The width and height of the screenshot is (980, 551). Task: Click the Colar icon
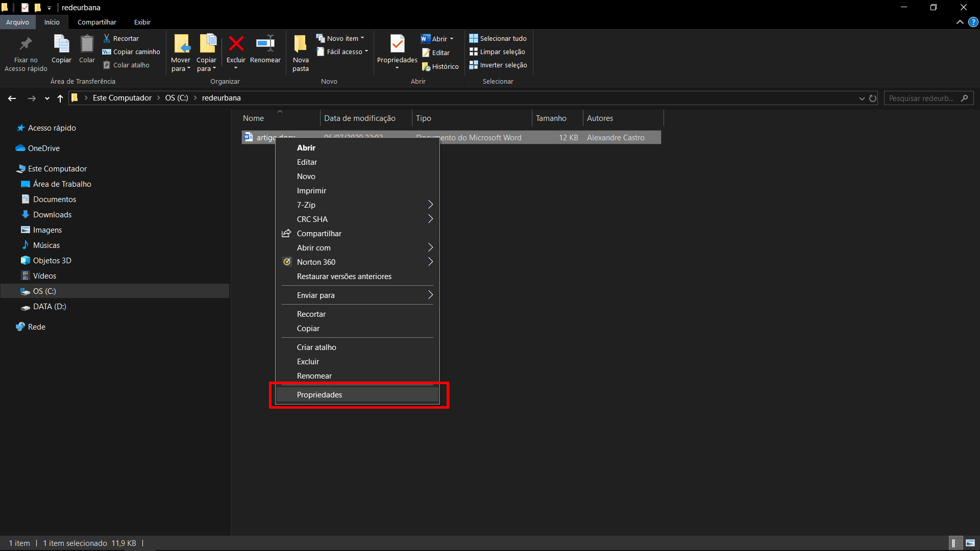pyautogui.click(x=87, y=49)
